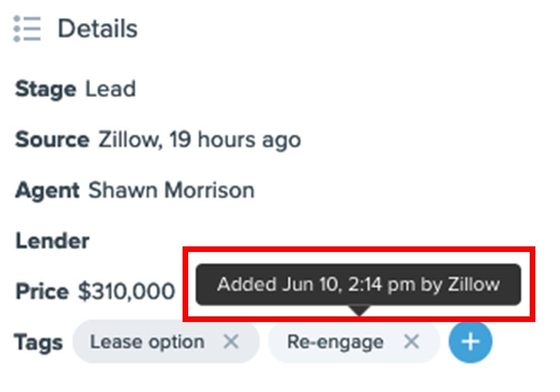The image size is (560, 392).
Task: Click the Price label
Action: tap(42, 291)
